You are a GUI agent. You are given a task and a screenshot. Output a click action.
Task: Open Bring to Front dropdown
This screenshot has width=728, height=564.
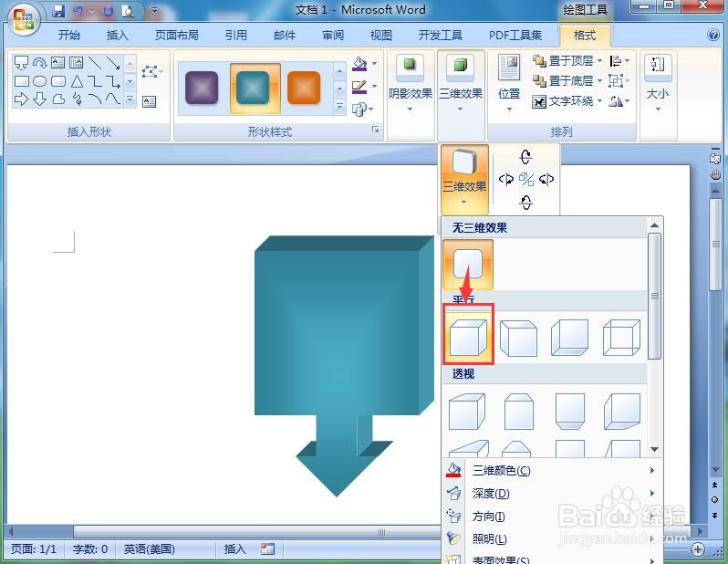click(x=567, y=60)
